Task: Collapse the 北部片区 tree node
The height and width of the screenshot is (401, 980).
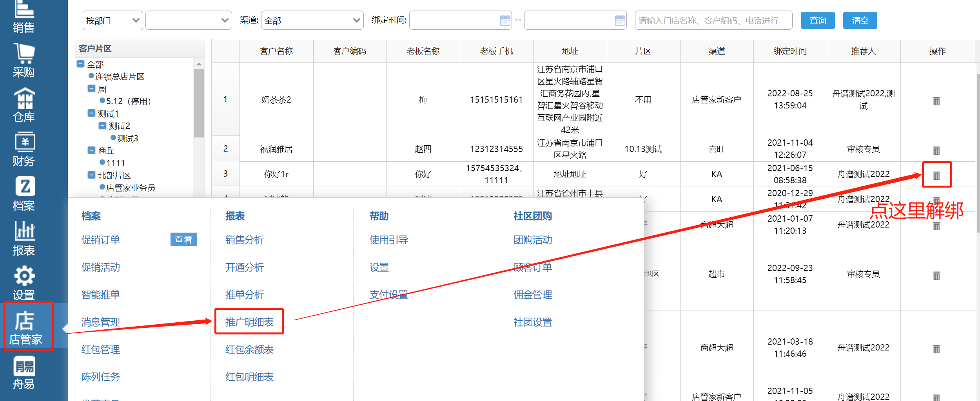Action: 91,175
